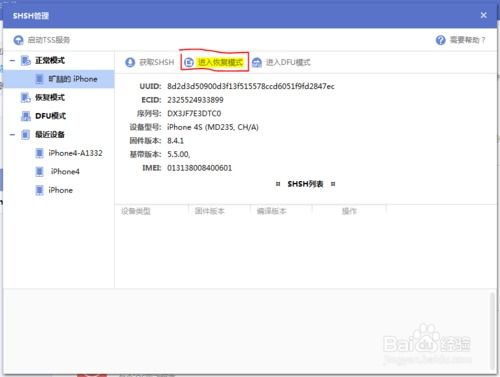Click the last iPhone device icon
500x377 pixels.
pyautogui.click(x=39, y=190)
